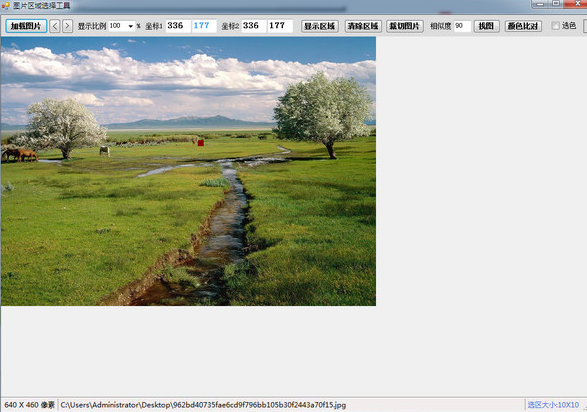
Task: Enable the 选色 color pick checkbox
Action: point(556,25)
